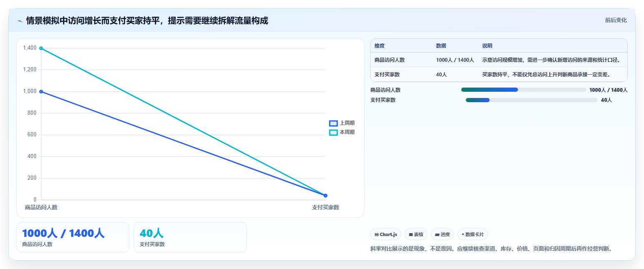Click the star icon in the 数据卡片 chip

coord(463,234)
